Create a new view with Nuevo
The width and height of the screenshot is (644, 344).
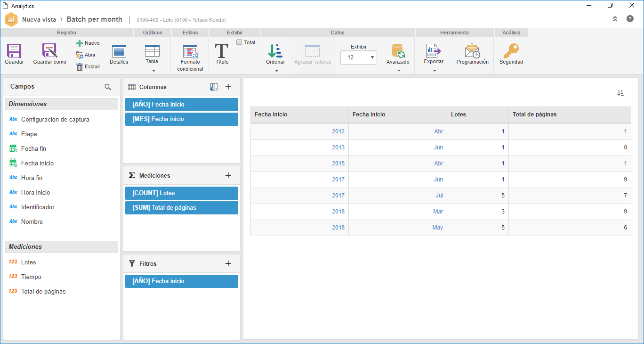tap(88, 43)
